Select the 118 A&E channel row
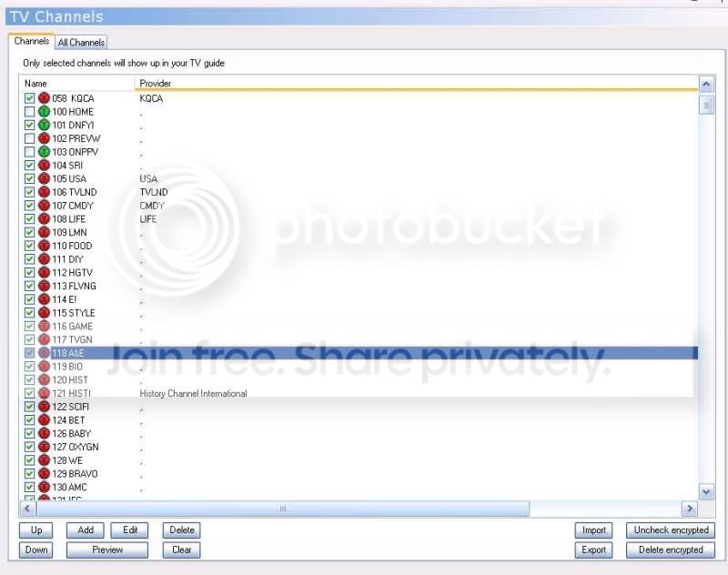This screenshot has width=728, height=575. point(360,353)
